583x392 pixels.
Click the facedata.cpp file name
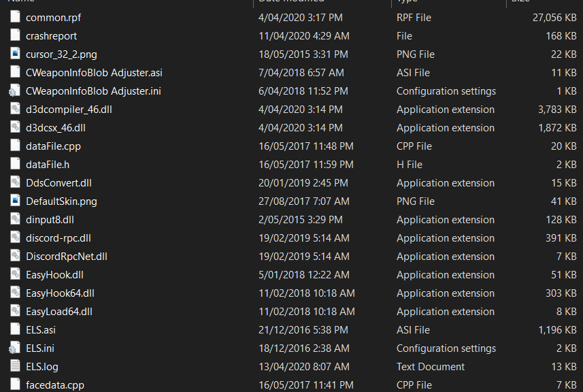[x=54, y=385]
